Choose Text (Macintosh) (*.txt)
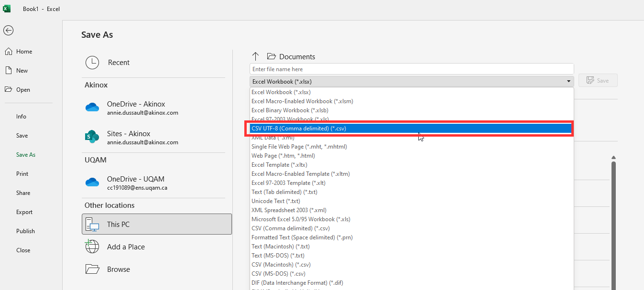 tap(412, 247)
